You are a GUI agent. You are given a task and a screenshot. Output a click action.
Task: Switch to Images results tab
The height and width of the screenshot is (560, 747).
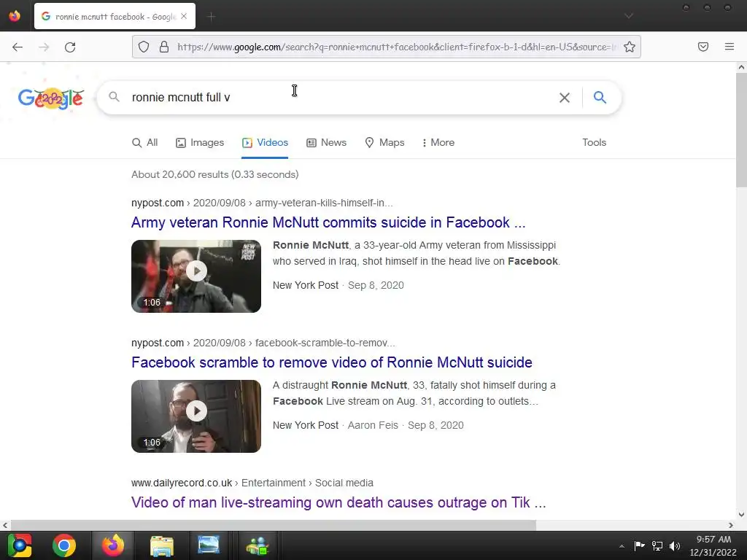200,142
